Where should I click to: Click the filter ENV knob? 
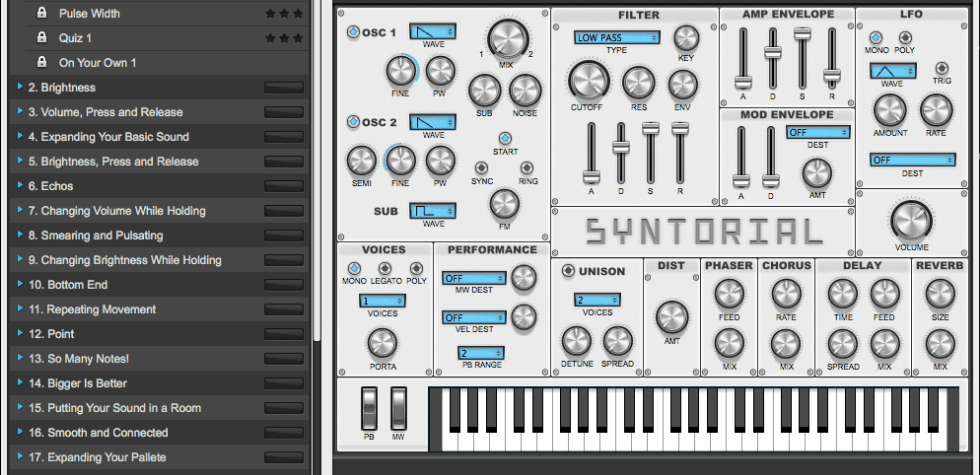(682, 84)
